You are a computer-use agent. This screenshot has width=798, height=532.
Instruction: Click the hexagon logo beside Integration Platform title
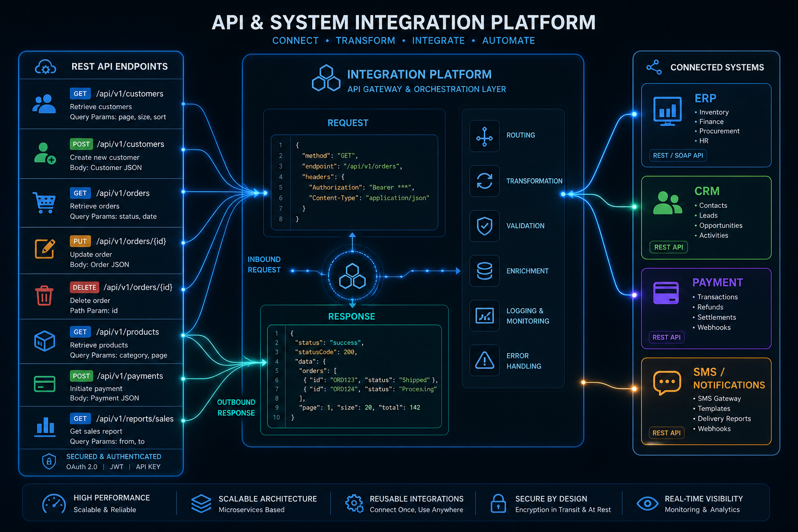coord(326,78)
